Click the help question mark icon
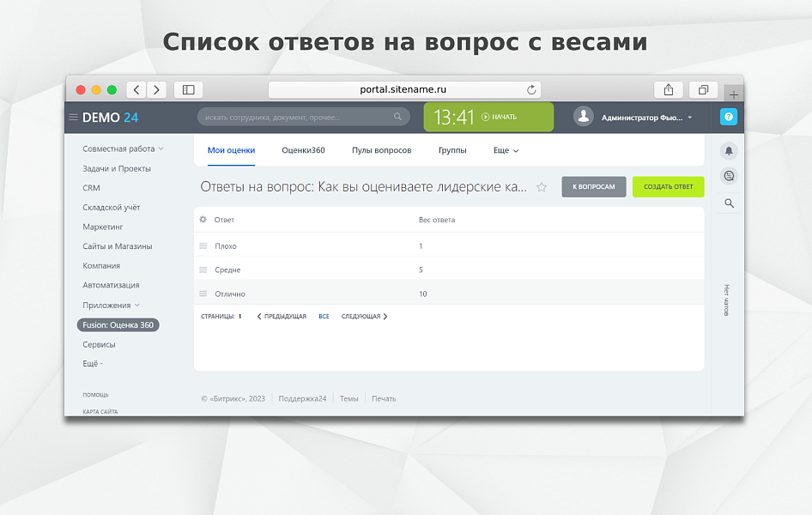 click(x=729, y=117)
